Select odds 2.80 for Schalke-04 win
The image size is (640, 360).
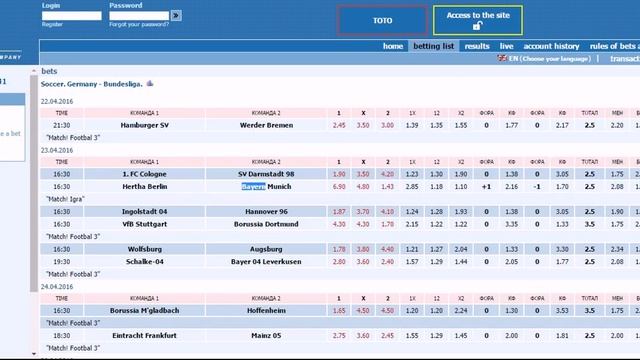click(x=339, y=262)
